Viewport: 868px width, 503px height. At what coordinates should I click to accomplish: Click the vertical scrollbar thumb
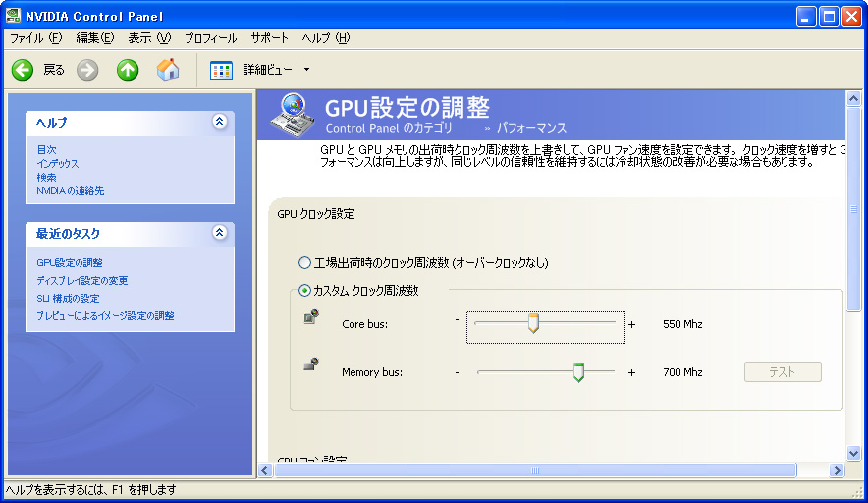[853, 209]
